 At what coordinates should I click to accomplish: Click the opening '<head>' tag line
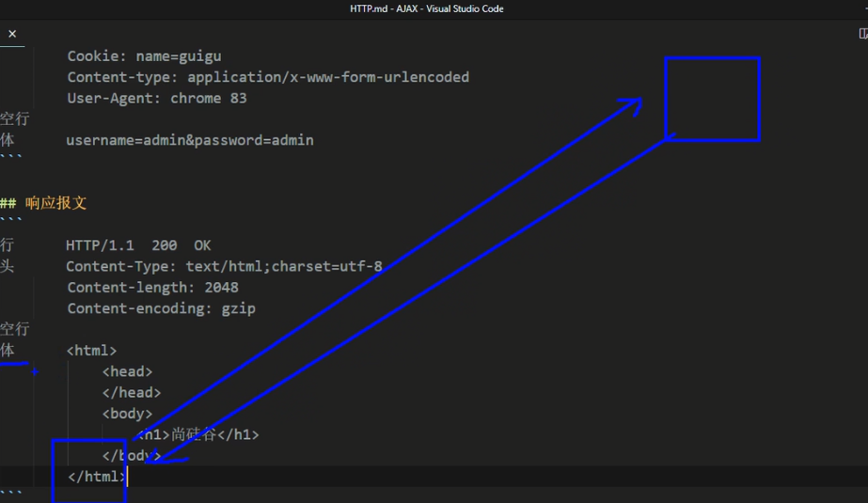pos(127,372)
